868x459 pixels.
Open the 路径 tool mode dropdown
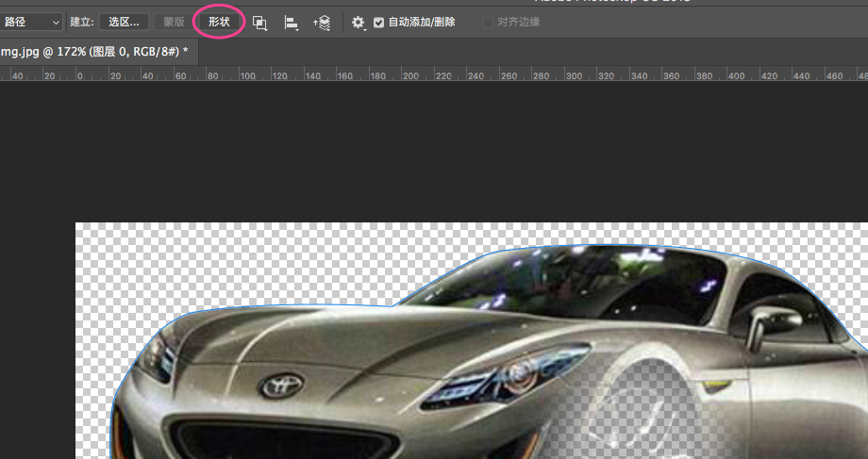pyautogui.click(x=30, y=22)
